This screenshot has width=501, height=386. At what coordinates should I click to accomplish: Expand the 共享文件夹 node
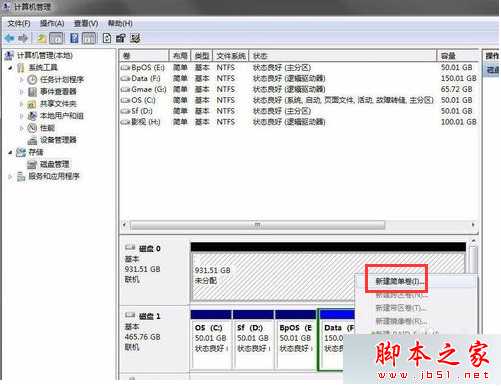(x=21, y=104)
